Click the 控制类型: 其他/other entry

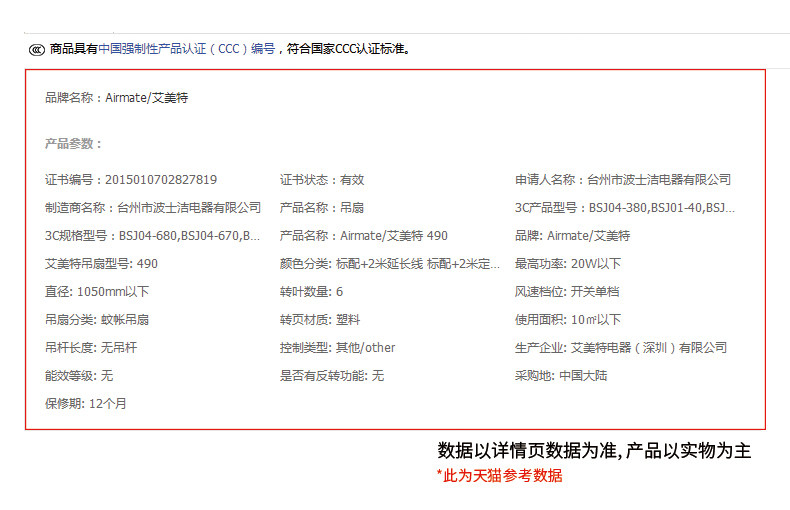(338, 348)
